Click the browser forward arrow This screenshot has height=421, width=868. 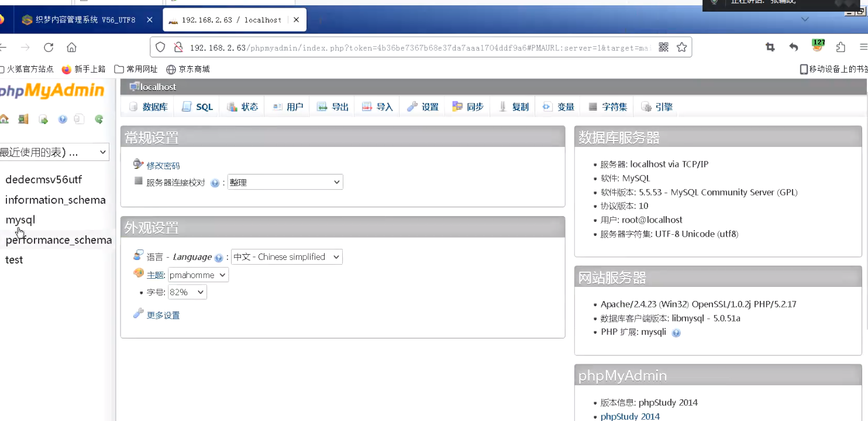25,47
